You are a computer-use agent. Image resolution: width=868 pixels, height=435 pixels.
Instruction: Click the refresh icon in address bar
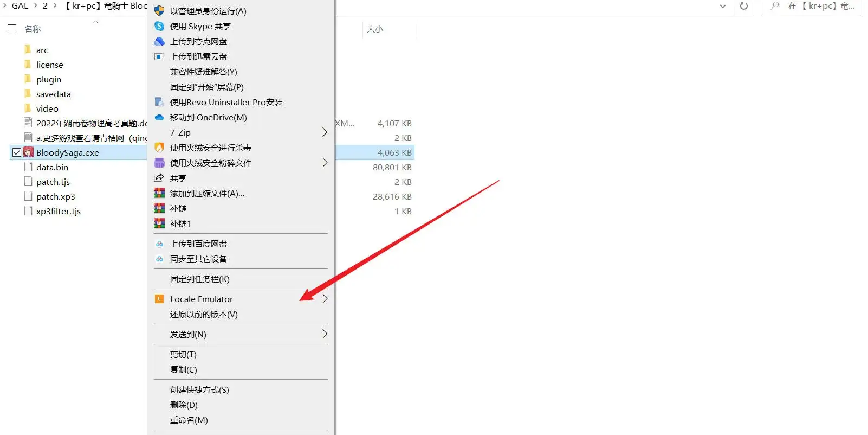click(744, 6)
